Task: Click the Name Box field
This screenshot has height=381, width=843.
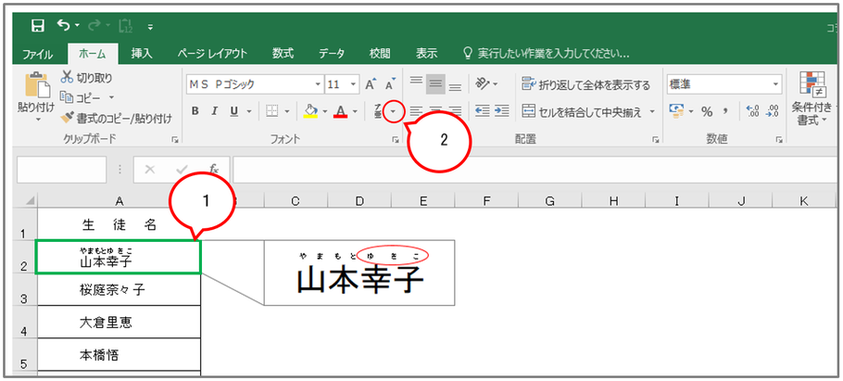Action: click(62, 170)
